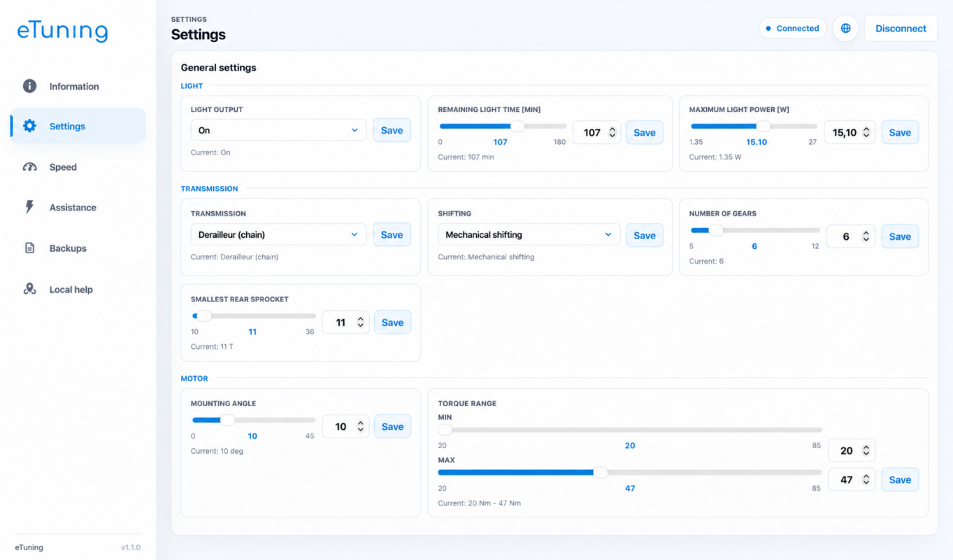Save the Remaining Light Time value
Viewport: 953px width, 560px height.
(x=645, y=132)
